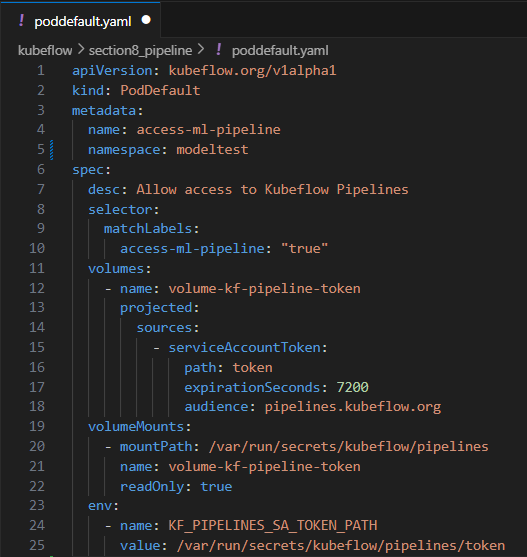The width and height of the screenshot is (527, 557).
Task: Click line number 1 in gutter
Action: point(41,70)
